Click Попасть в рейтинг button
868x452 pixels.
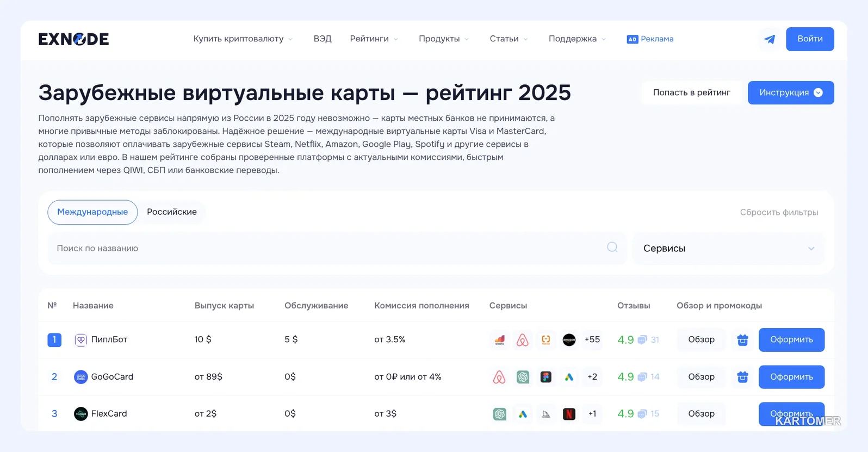click(691, 92)
